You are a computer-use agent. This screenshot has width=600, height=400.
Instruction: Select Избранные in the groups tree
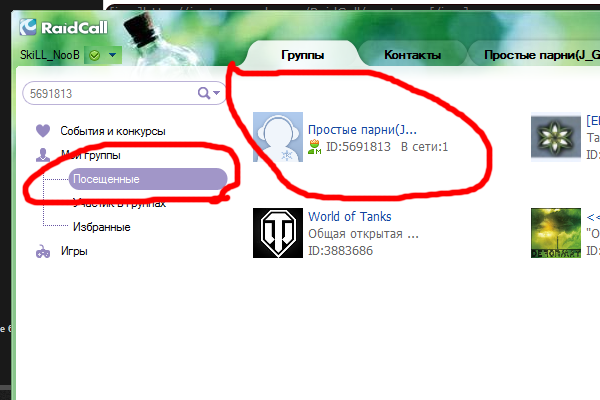[x=100, y=227]
